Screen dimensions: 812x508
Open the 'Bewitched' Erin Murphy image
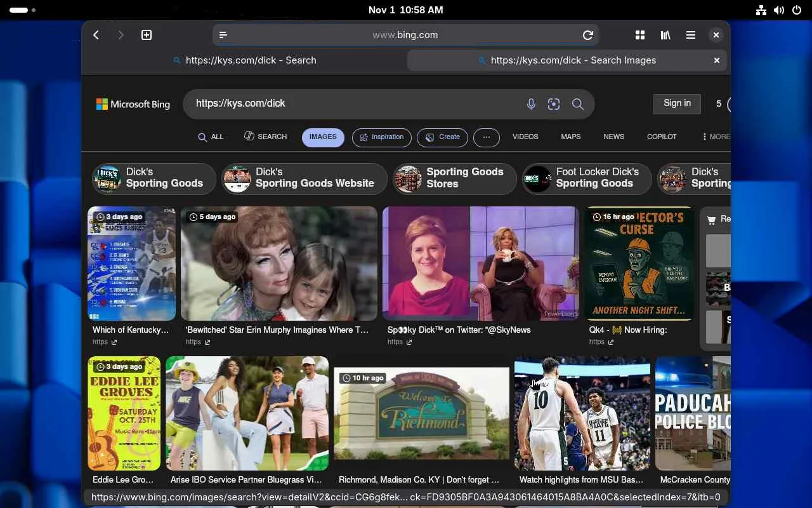(x=279, y=264)
